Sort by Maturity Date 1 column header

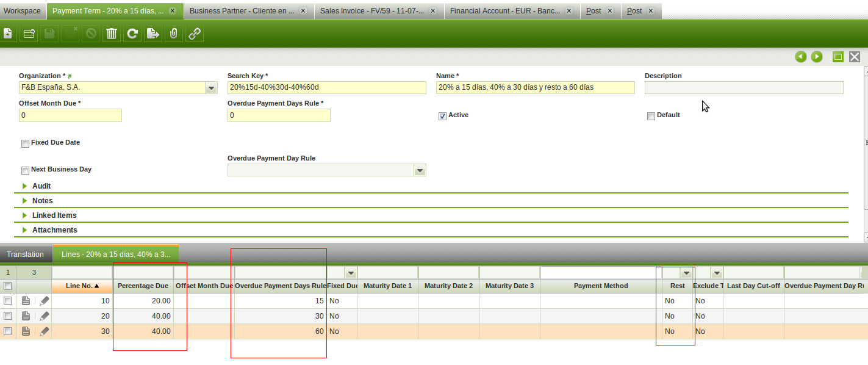387,286
